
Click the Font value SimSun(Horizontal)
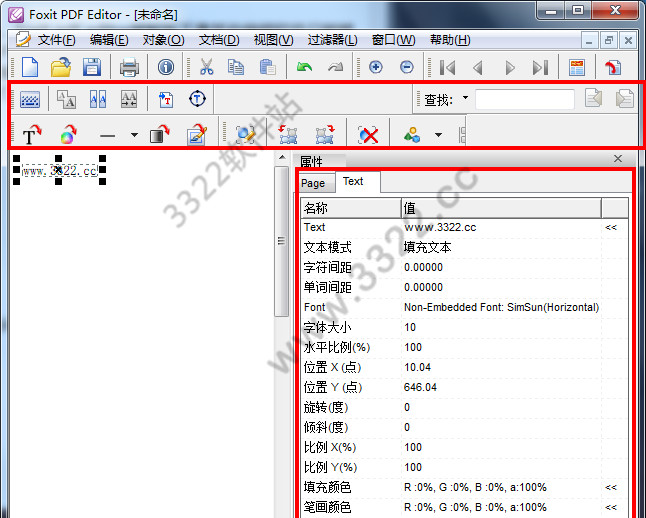501,307
